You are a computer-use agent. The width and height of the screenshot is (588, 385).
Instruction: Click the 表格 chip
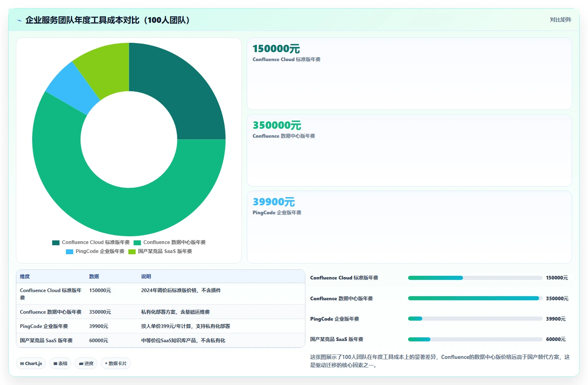[60, 363]
